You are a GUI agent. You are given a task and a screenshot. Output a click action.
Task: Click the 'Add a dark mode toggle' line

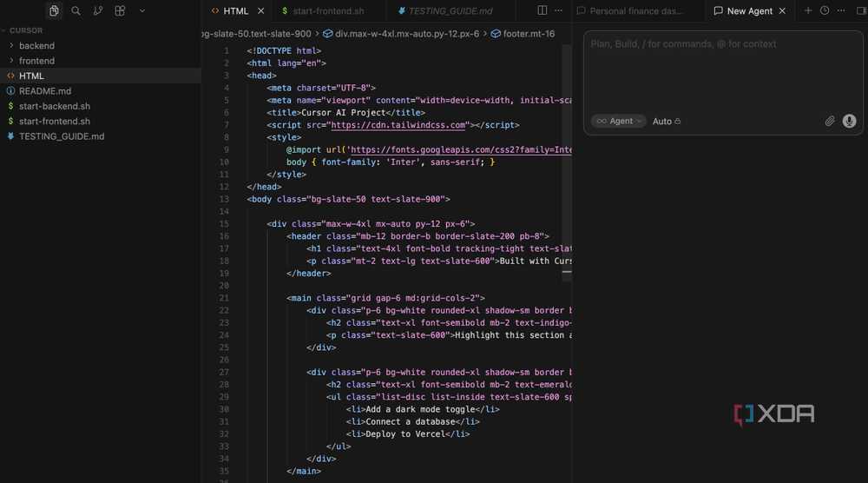(423, 409)
